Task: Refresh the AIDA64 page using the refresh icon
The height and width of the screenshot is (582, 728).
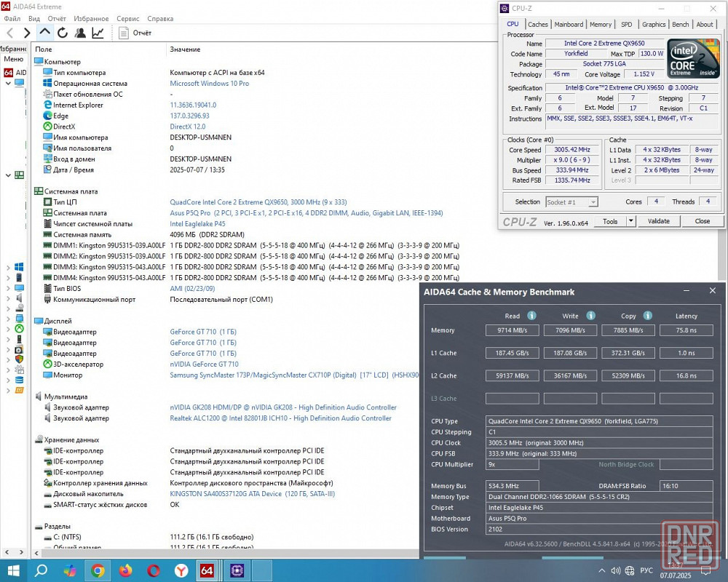Action: pyautogui.click(x=62, y=33)
